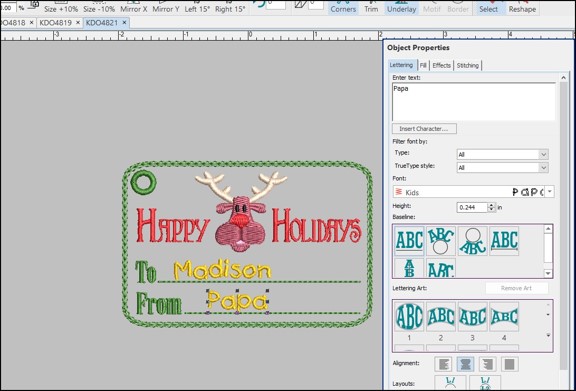Click the Trim tool
This screenshot has width=576, height=391.
(x=371, y=7)
